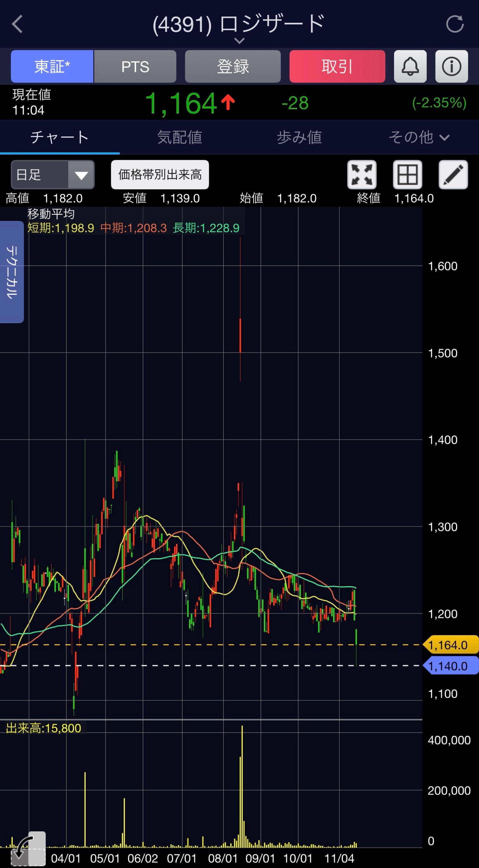The width and height of the screenshot is (479, 868).
Task: Toggle 価格帯別出来高 display
Action: coord(160,175)
